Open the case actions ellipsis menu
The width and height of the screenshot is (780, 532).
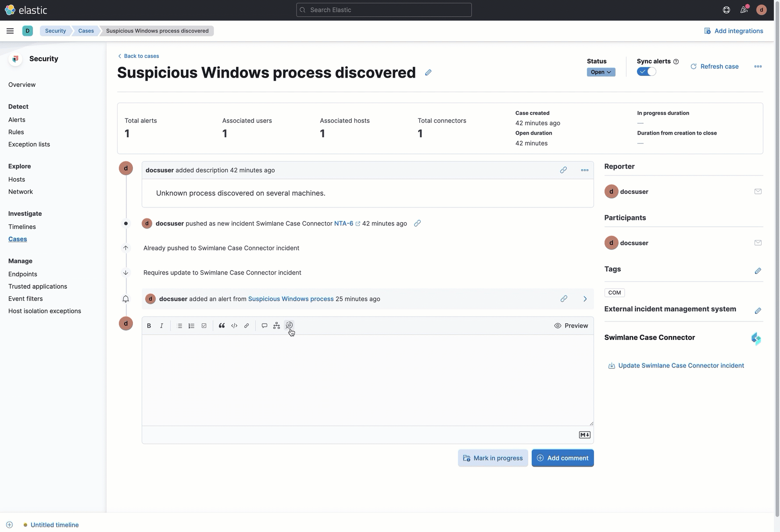click(x=758, y=66)
